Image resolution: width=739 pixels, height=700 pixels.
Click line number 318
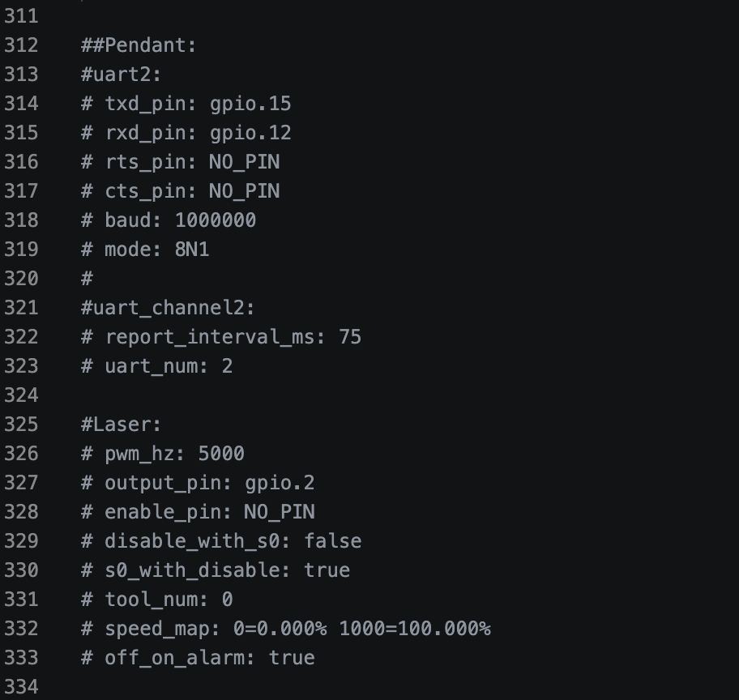click(x=21, y=220)
